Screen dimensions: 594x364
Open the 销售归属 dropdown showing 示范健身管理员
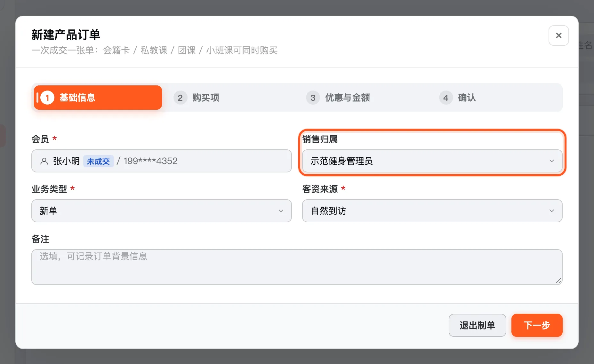[x=432, y=161]
